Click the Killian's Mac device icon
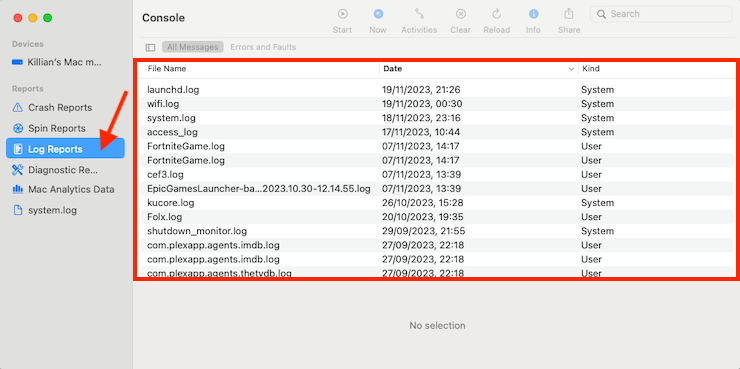This screenshot has height=369, width=740. point(17,62)
